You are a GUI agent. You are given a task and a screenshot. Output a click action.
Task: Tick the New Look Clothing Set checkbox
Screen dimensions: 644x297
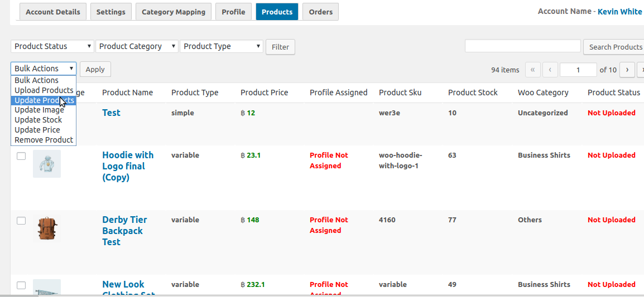[21, 285]
